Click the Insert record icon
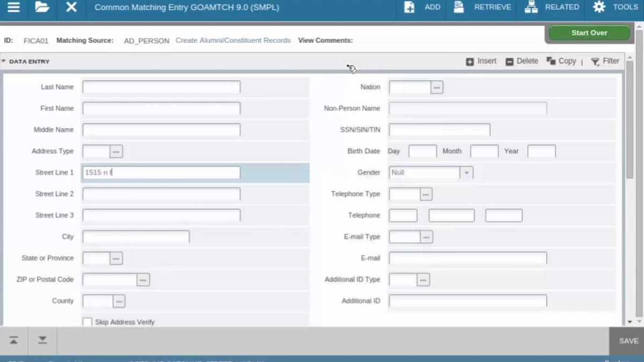 470,62
